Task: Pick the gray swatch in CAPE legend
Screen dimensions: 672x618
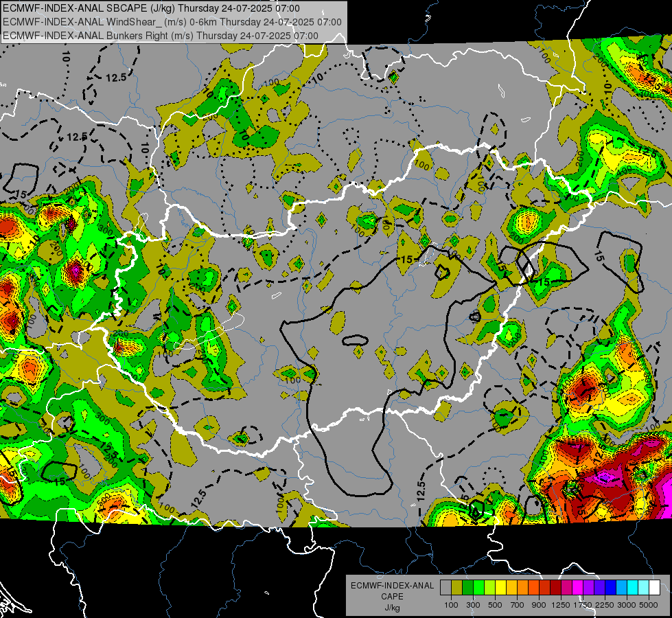Action: (445, 588)
